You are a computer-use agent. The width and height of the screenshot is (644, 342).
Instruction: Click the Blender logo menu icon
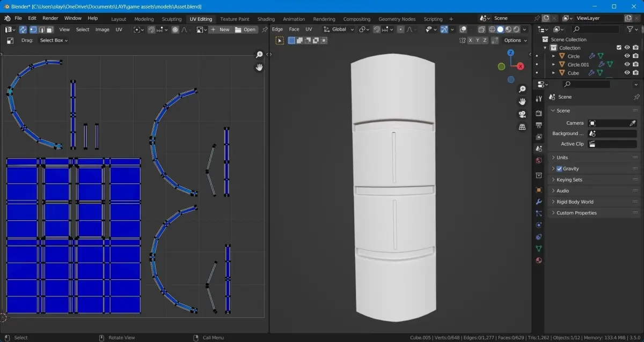coord(8,18)
